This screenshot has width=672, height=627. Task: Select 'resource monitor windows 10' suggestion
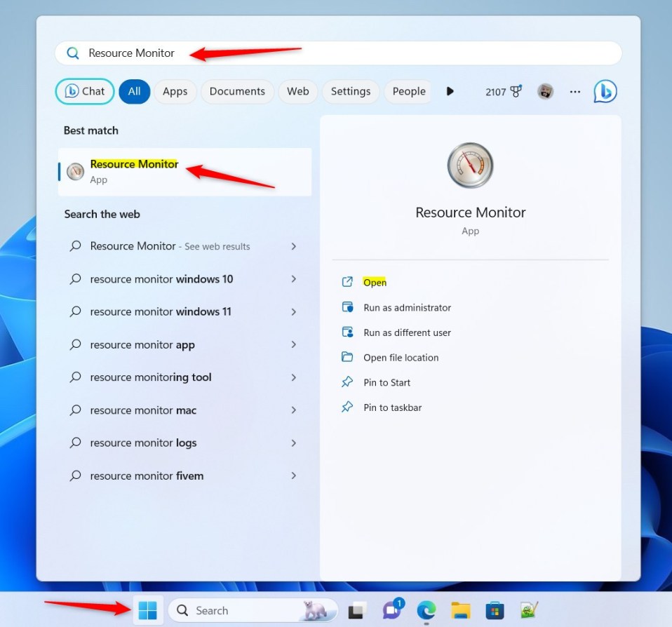click(183, 279)
